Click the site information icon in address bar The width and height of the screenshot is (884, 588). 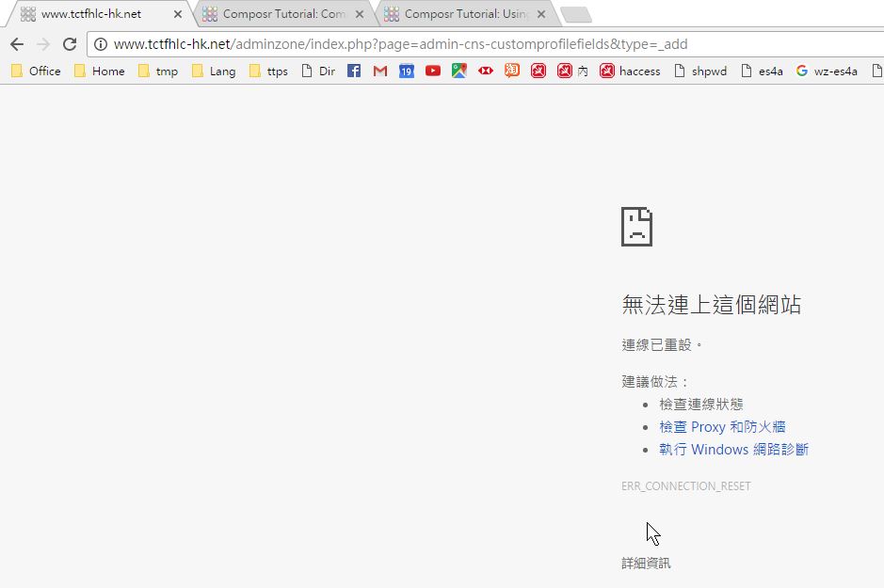(101, 44)
